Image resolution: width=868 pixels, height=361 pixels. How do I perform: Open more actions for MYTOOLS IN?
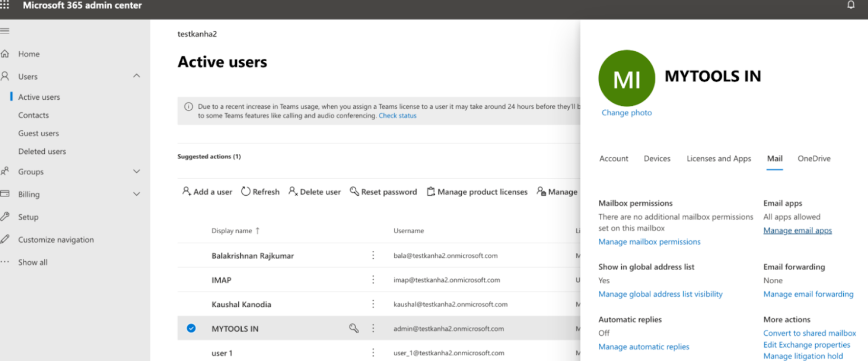click(x=373, y=328)
